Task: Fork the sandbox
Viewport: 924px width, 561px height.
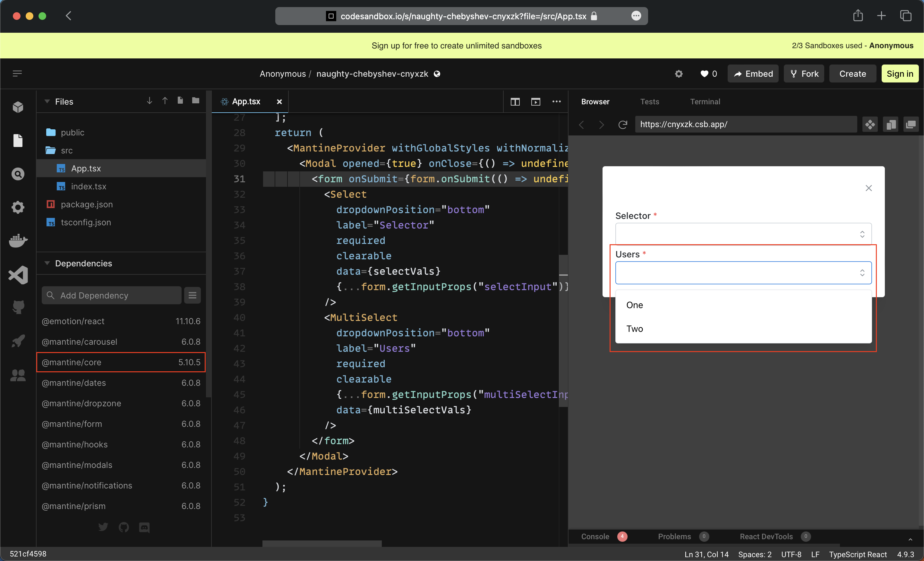Action: [804, 73]
